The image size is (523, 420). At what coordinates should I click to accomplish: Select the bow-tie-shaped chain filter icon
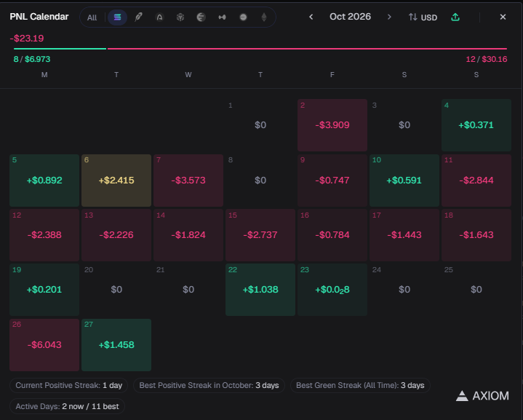222,17
